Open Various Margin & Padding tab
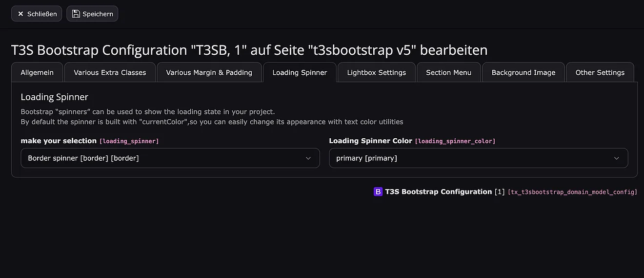 pyautogui.click(x=209, y=73)
